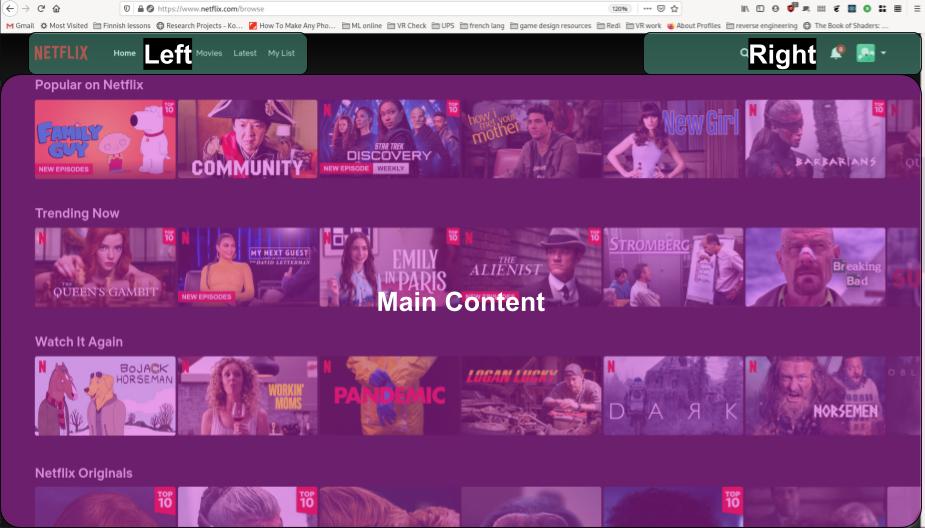Go back with the browser back arrow
This screenshot has width=925, height=529.
pyautogui.click(x=10, y=9)
